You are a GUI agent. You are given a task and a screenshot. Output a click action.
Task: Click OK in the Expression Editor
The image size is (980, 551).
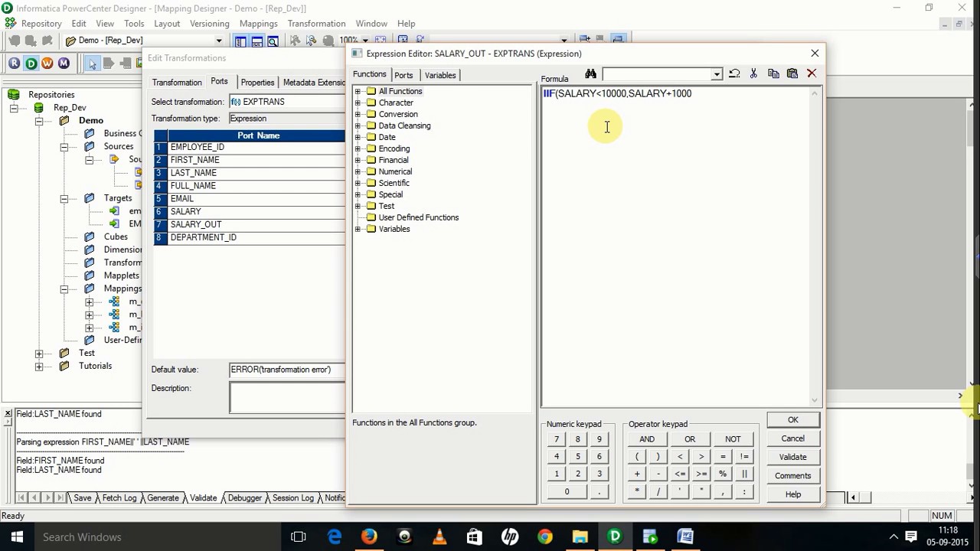pos(792,420)
